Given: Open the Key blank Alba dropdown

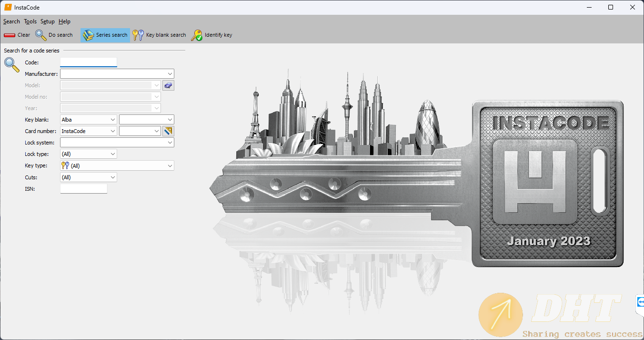Looking at the screenshot, I should (x=113, y=120).
